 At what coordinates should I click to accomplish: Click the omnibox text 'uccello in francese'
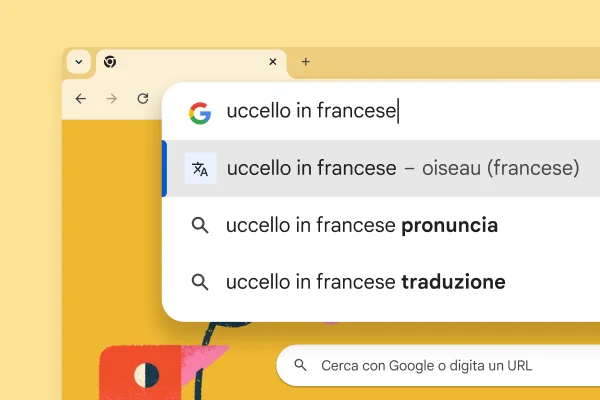pos(312,111)
